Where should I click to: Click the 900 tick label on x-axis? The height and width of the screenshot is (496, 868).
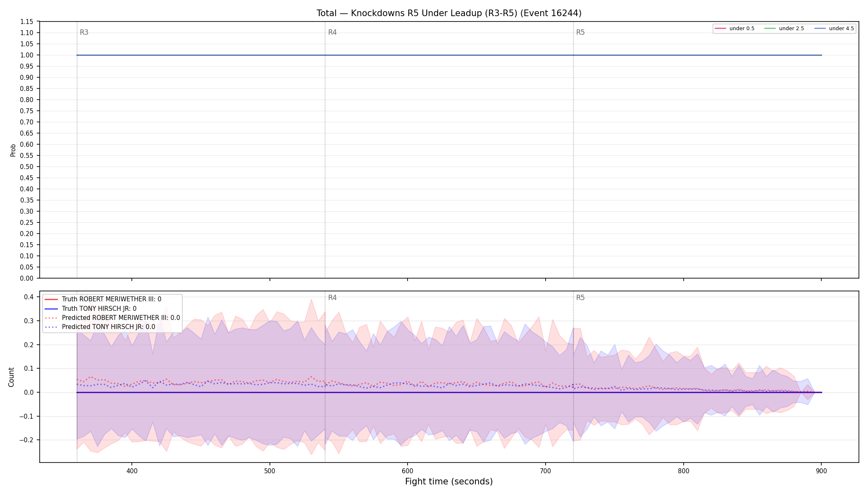(821, 471)
